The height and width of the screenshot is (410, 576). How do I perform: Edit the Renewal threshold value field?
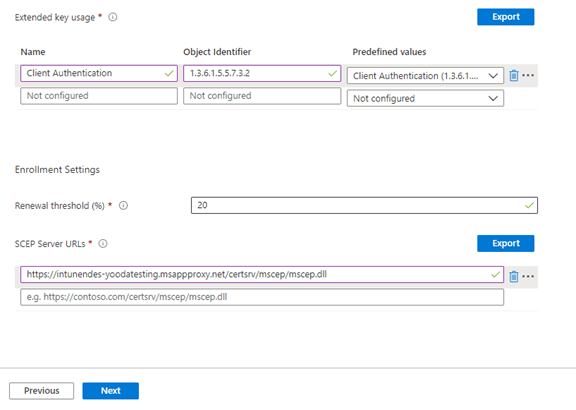click(364, 205)
